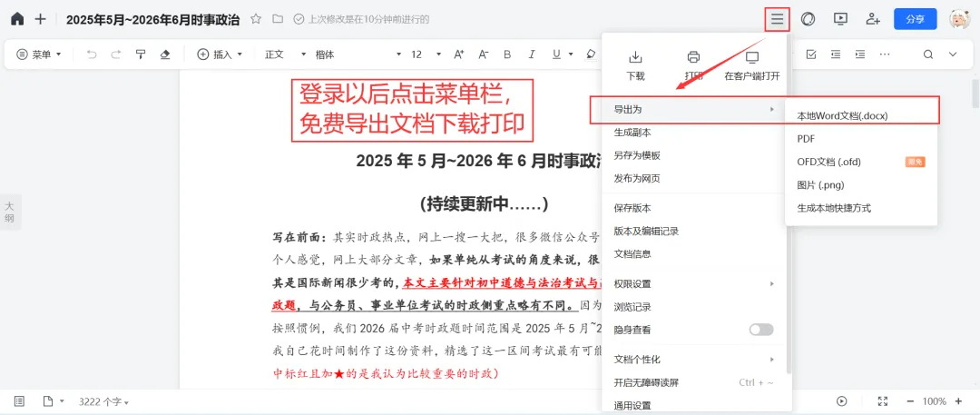Select 保存版本 menu item
The width and height of the screenshot is (980, 415).
click(x=693, y=208)
